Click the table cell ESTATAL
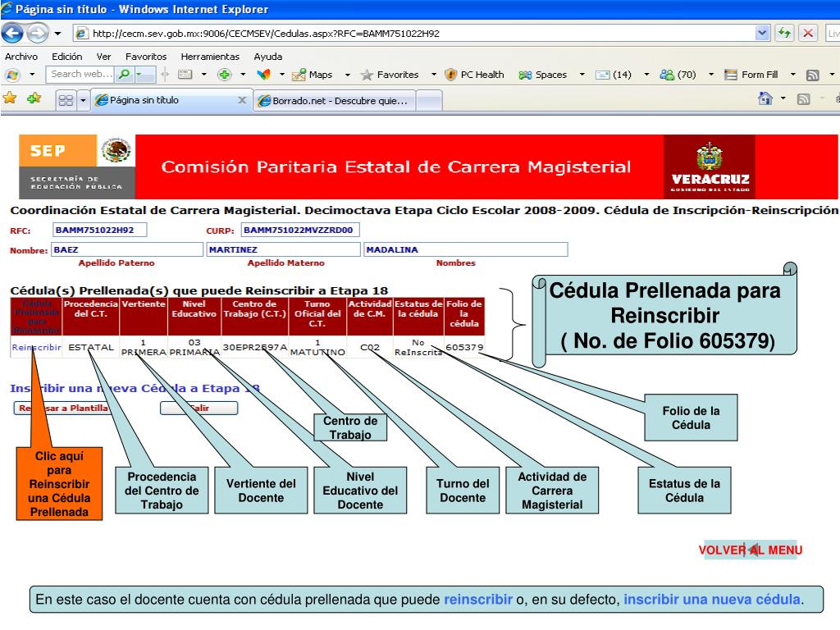The image size is (840, 630). [91, 347]
